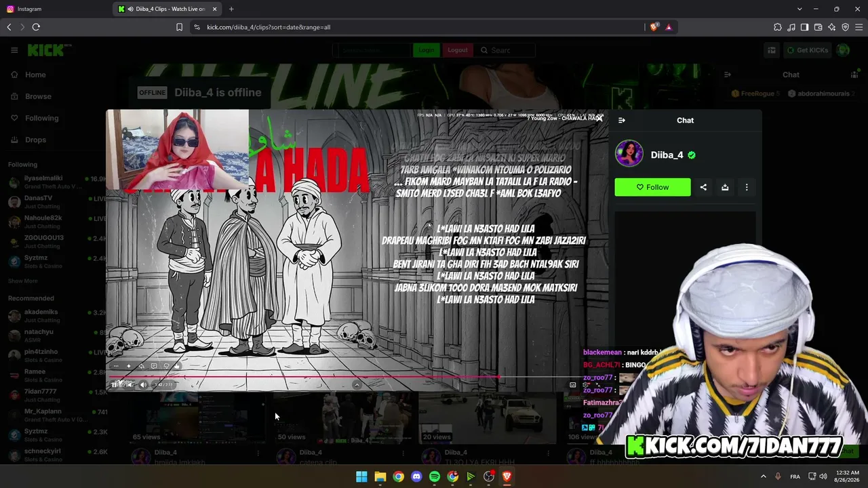The height and width of the screenshot is (488, 868).
Task: Open akademiks in Recommended channels
Action: click(57, 315)
